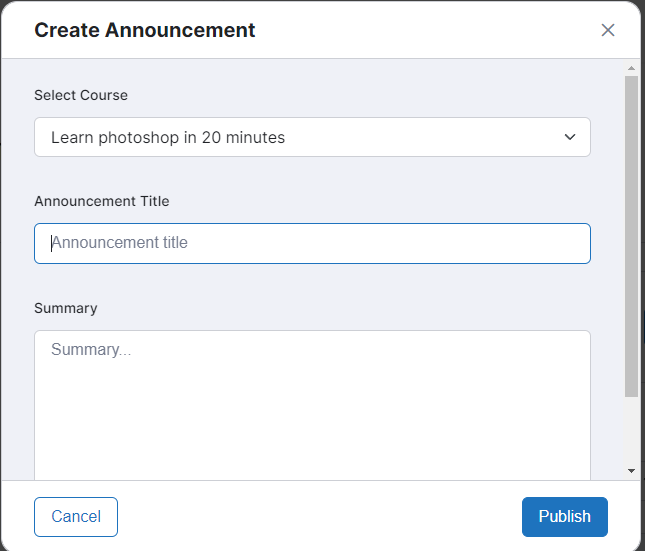
Task: Click blank header area beside dialog title
Action: click(420, 30)
